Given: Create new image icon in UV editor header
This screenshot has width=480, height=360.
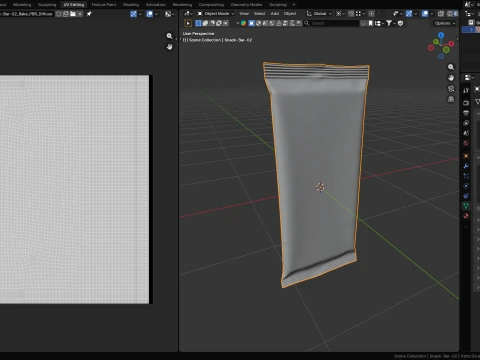Looking at the screenshot, I should [66, 14].
